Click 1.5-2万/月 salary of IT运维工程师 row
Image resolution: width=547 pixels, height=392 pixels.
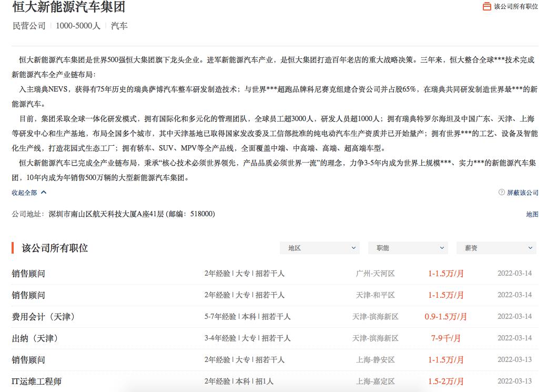click(x=445, y=381)
